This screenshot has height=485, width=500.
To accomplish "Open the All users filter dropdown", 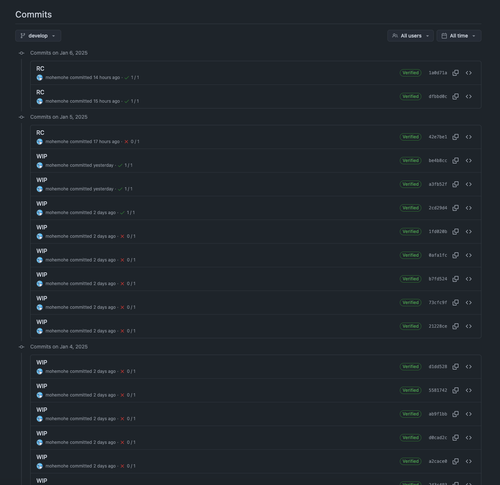I will click(x=410, y=36).
